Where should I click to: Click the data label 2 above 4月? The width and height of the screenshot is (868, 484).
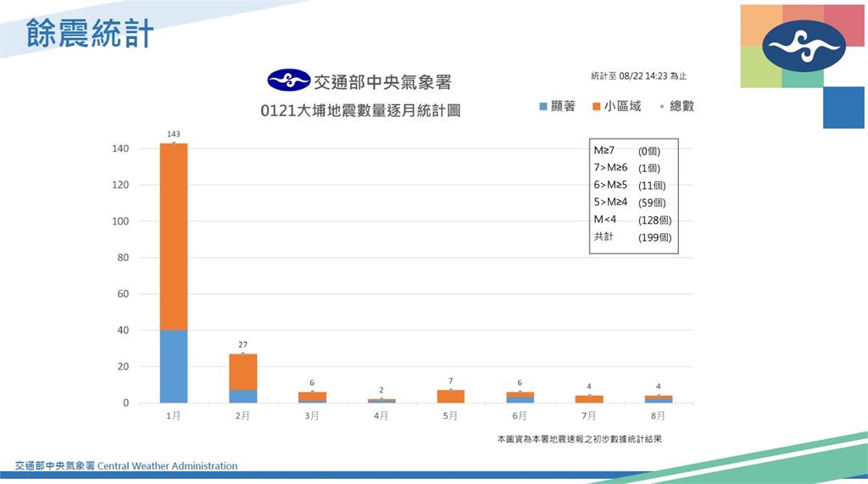381,390
